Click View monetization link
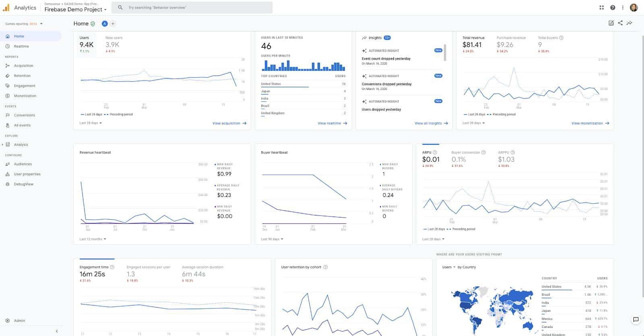Image resolution: width=644 pixels, height=336 pixels. coord(590,123)
